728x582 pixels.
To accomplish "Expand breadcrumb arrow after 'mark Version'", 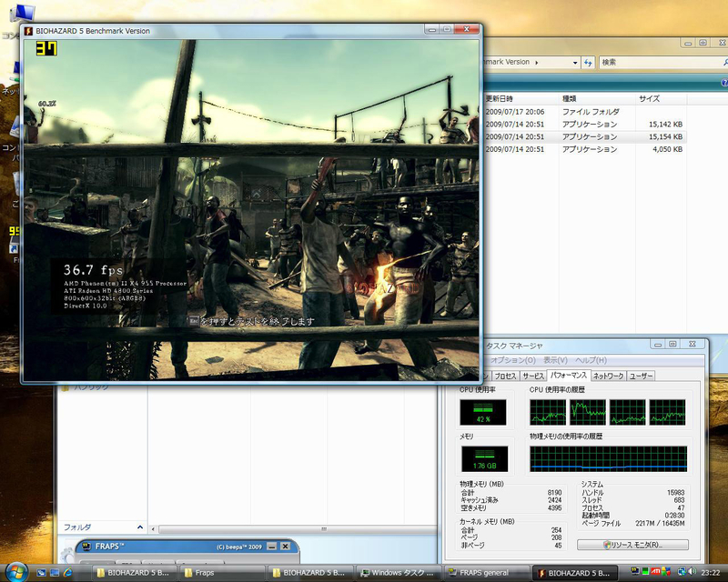I will coord(537,62).
